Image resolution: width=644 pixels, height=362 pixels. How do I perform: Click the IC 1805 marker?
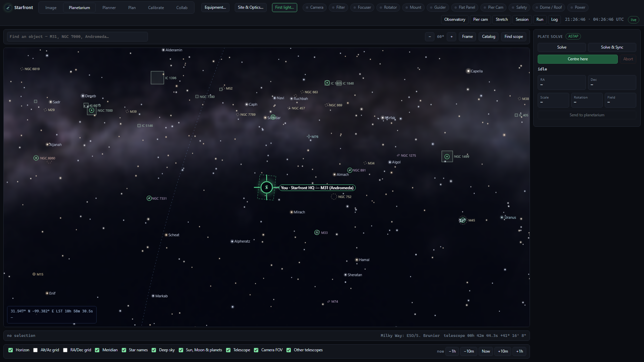327,83
